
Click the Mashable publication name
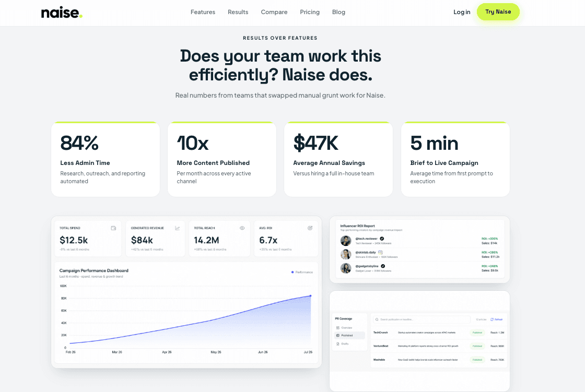coord(379,360)
